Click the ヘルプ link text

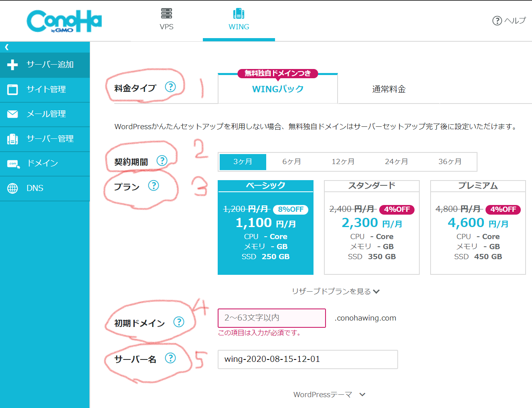(x=515, y=20)
